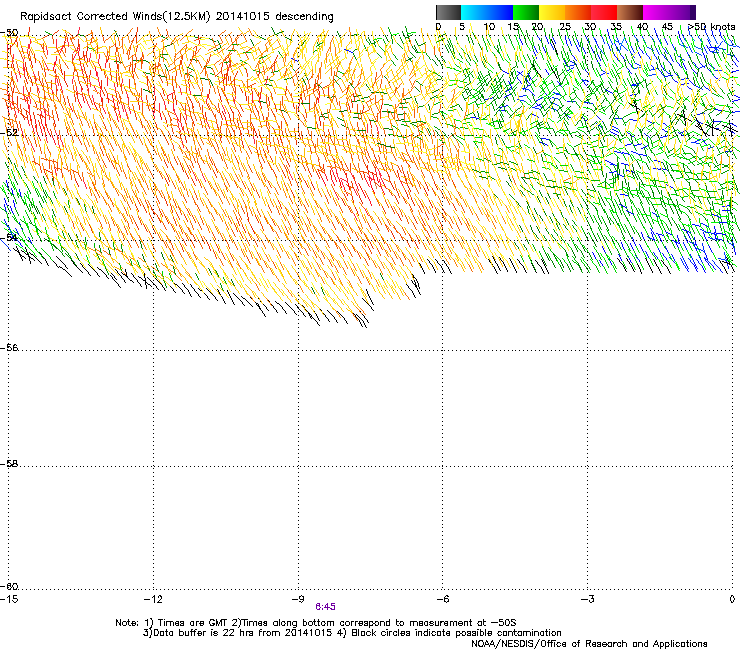Click the cyan 5-10 knots legend swatch
Viewport: 740px width, 650px height.
pos(474,12)
